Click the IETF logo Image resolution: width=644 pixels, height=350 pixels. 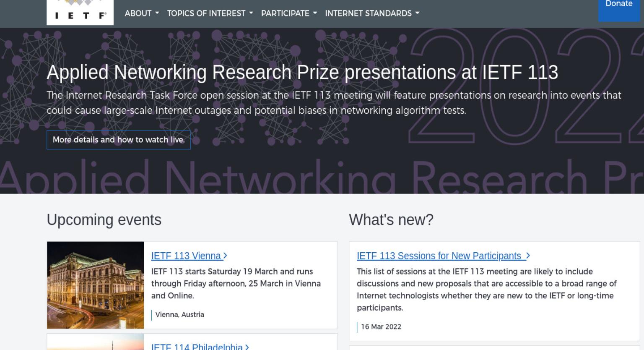coord(80,12)
